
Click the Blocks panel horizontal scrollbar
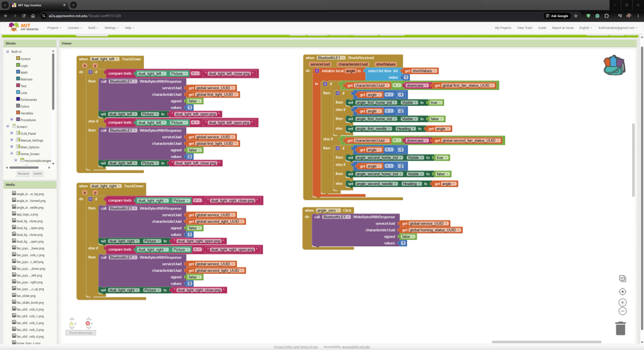click(x=24, y=167)
